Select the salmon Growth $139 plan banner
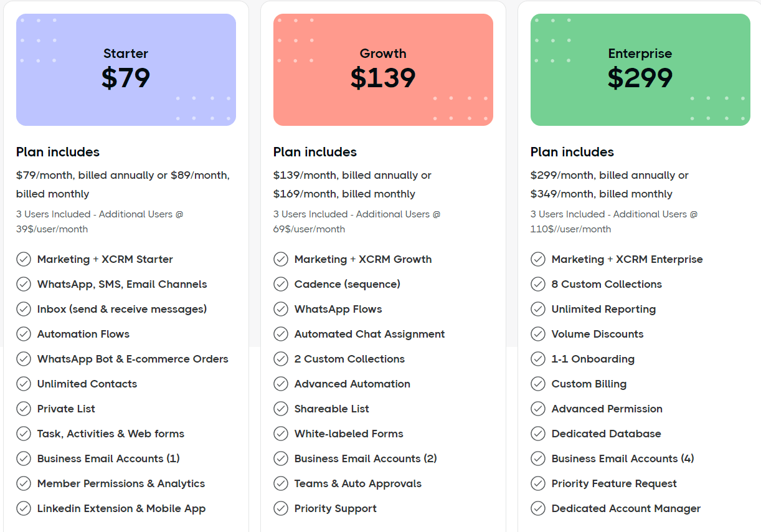761x532 pixels. [x=383, y=70]
